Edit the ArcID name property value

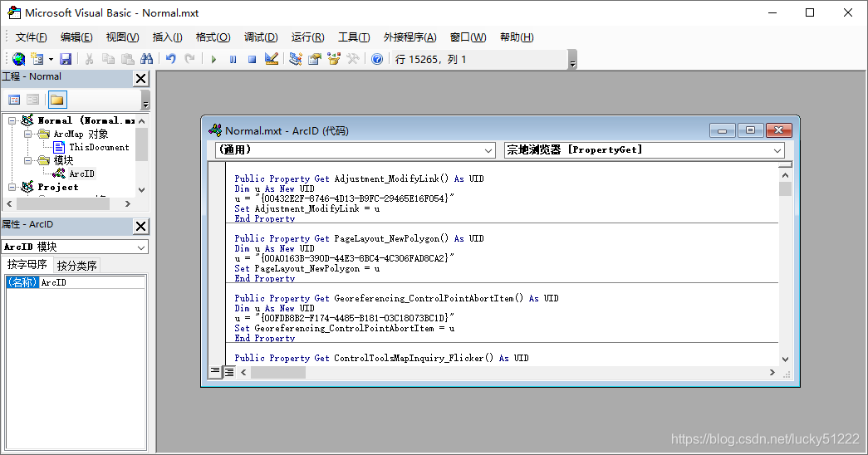[x=92, y=282]
